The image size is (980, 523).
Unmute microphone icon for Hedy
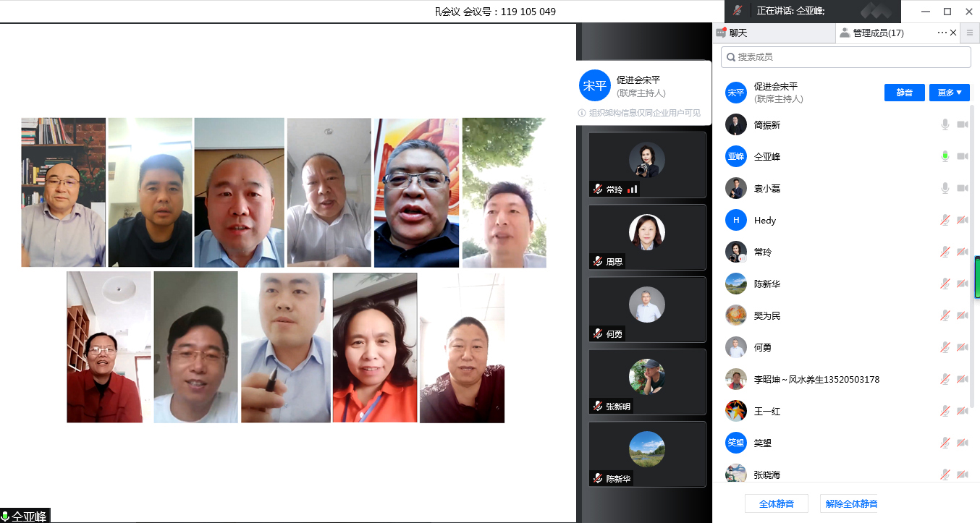(x=945, y=220)
